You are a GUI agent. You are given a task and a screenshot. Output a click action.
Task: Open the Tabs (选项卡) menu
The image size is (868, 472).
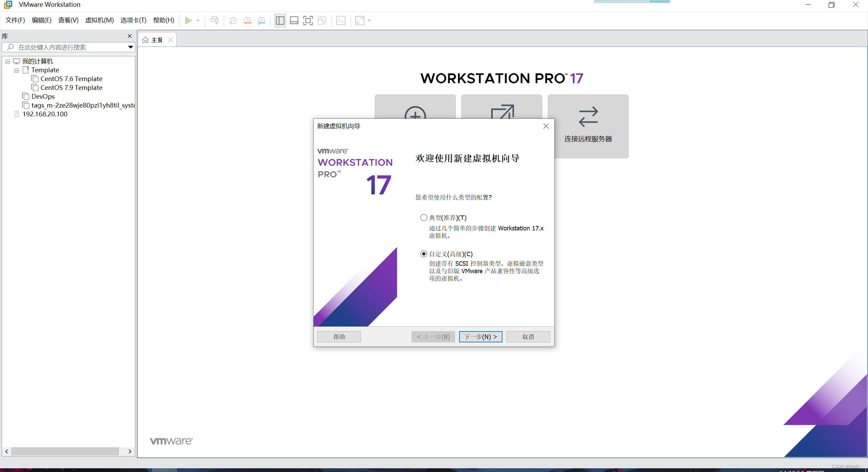(x=133, y=20)
